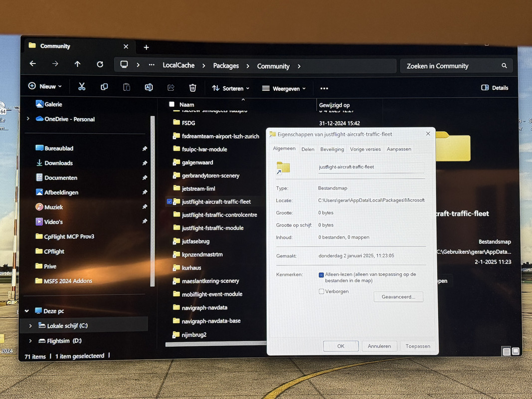
Task: Open Documenten in the sidebar
Action: 57,178
